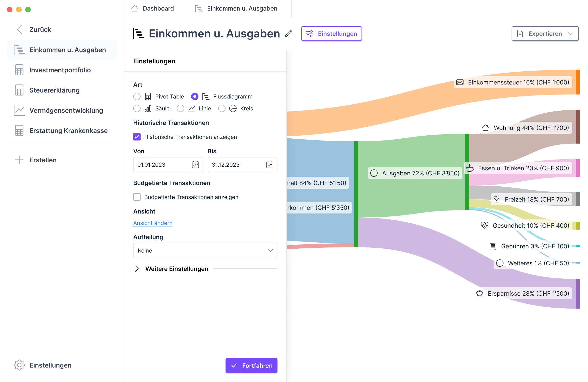Screen dimensions: 588x382
Task: Select the Pivot Table radio button
Action: point(137,97)
